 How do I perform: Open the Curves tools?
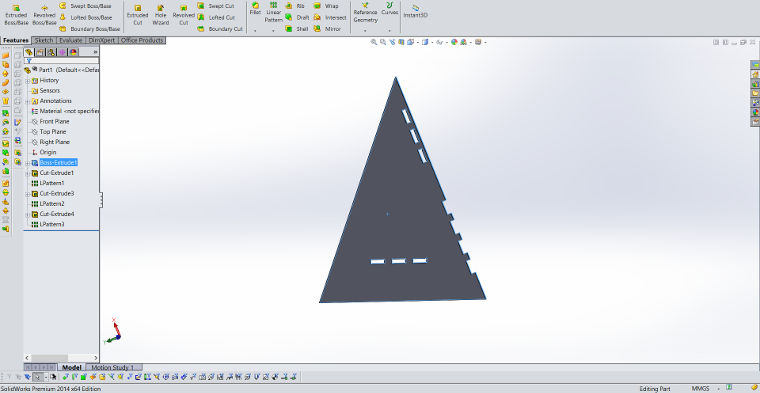click(390, 9)
